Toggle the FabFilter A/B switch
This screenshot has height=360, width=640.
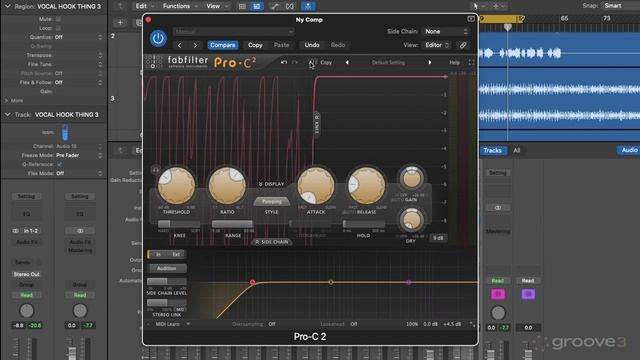click(312, 62)
